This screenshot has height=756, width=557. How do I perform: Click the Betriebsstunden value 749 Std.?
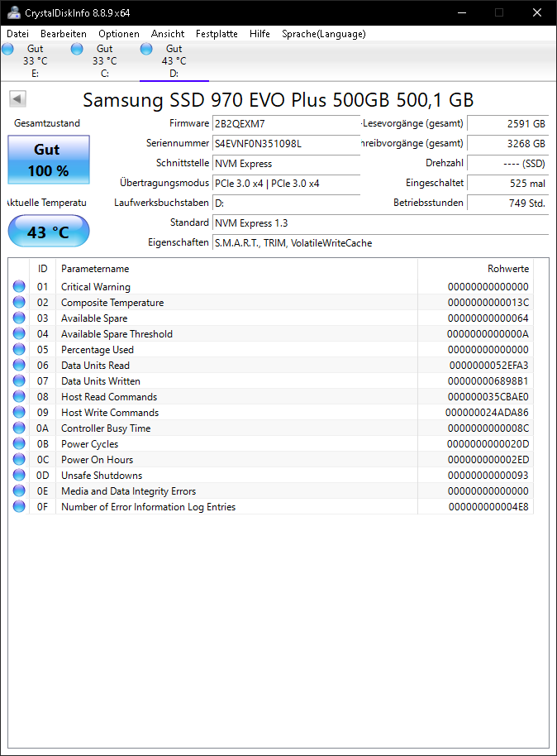pos(508,203)
